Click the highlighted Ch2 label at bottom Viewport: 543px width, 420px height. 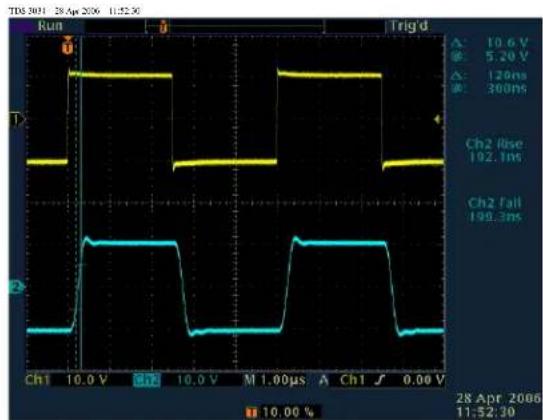(147, 380)
